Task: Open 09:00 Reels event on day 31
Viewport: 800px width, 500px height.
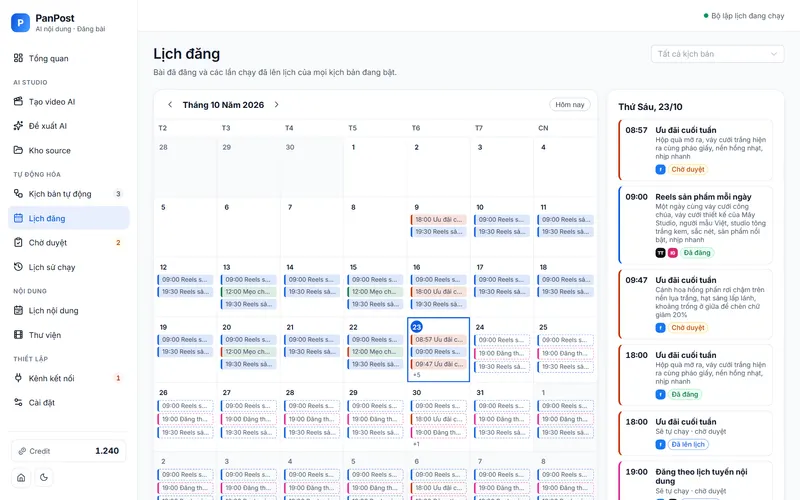Action: 502,406
